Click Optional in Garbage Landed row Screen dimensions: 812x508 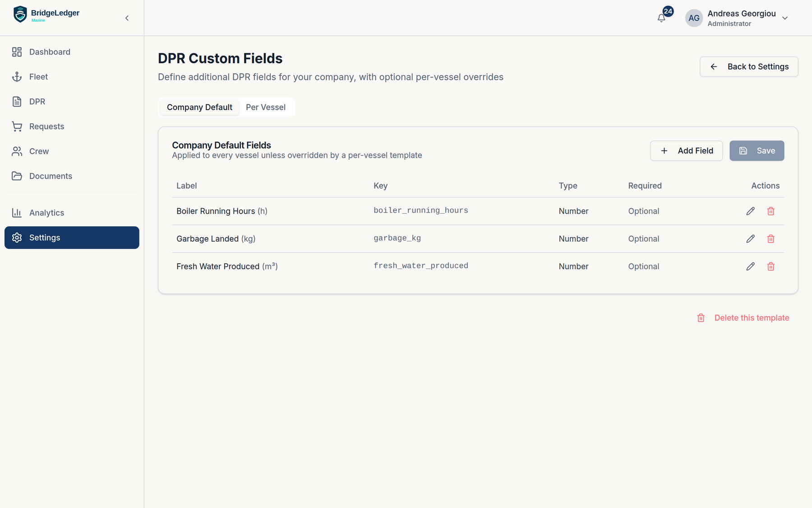tap(644, 238)
